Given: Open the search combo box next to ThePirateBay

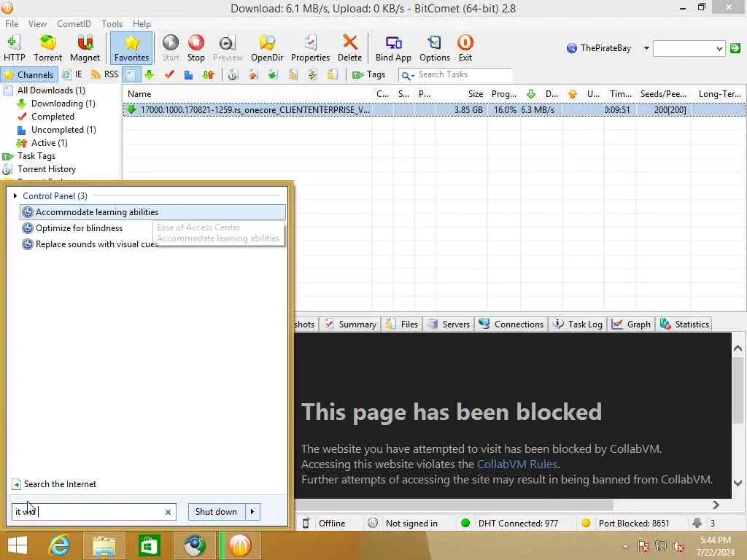Looking at the screenshot, I should click(x=689, y=48).
